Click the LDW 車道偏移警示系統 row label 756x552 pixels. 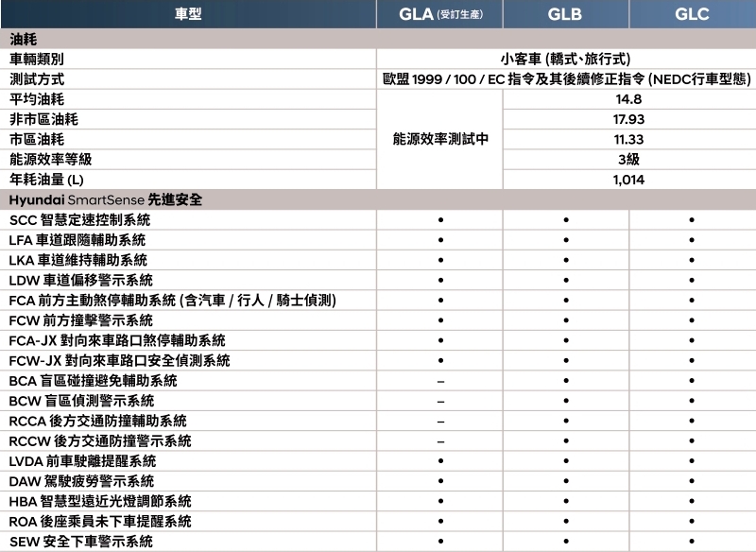pos(80,280)
